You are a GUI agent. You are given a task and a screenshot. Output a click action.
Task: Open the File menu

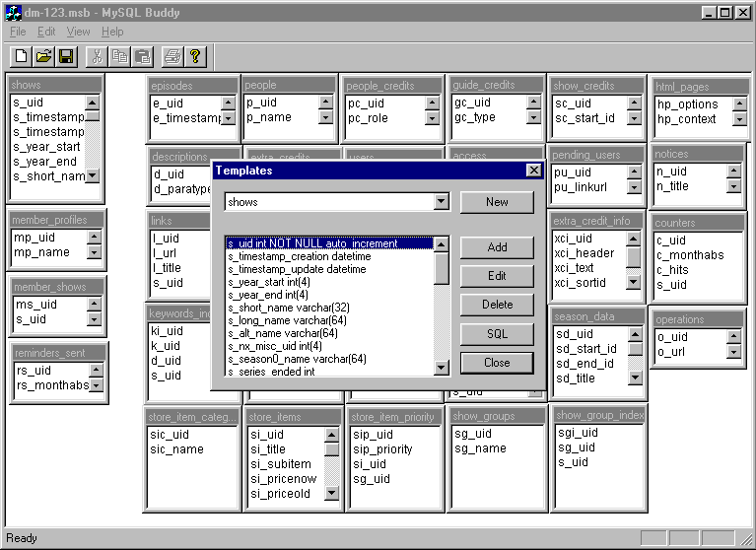[18, 32]
